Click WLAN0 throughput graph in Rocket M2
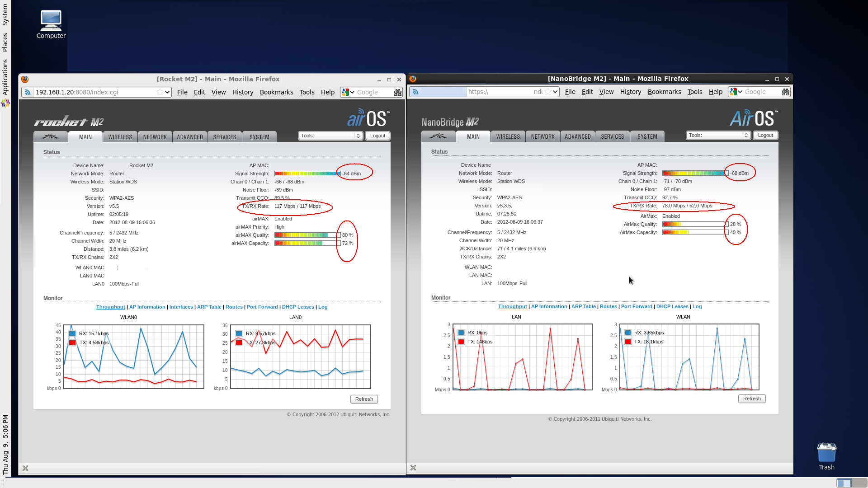Image resolution: width=868 pixels, height=488 pixels. tap(134, 357)
